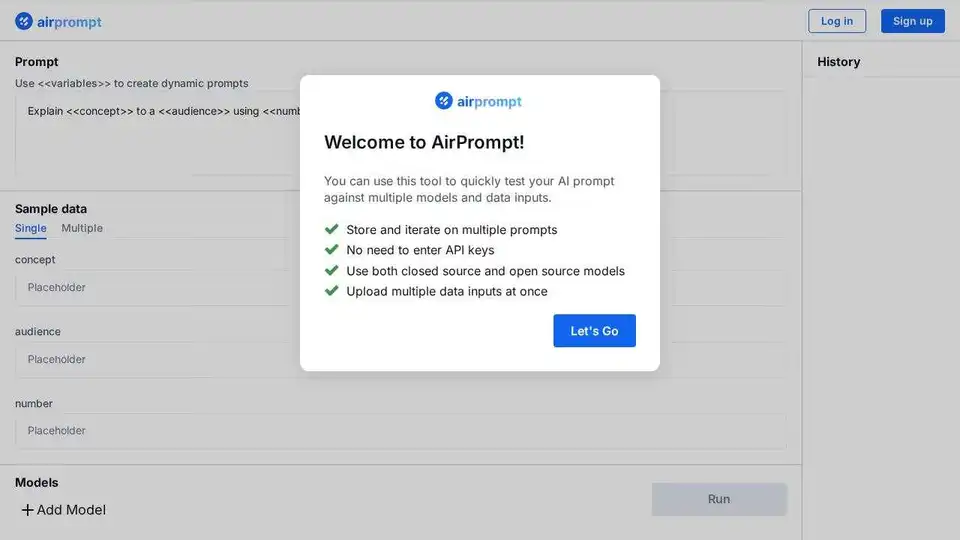
Task: Click the Log in button
Action: click(x=836, y=21)
